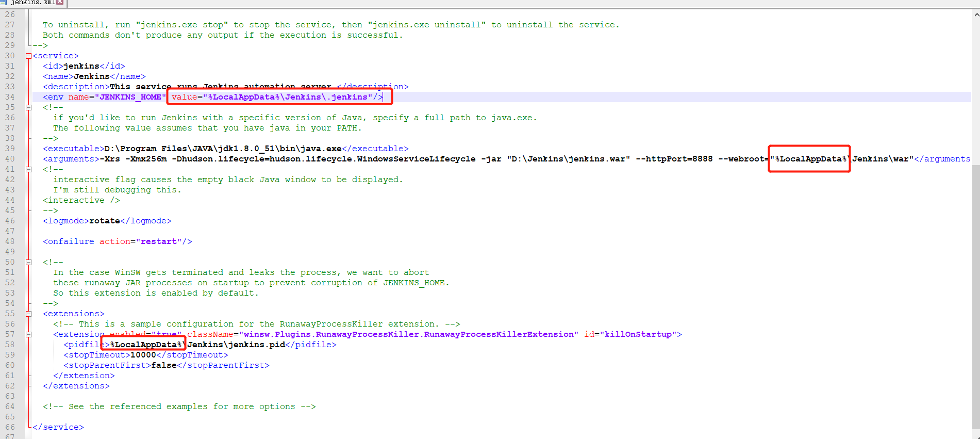Collapse the extensions fold marker at line 55
980x439 pixels.
click(29, 314)
